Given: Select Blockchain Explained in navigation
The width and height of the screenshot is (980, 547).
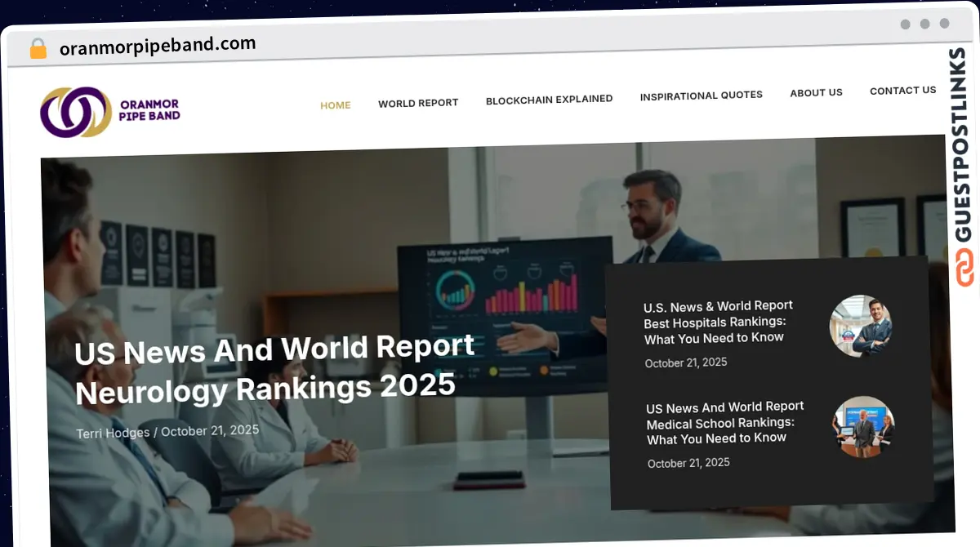Looking at the screenshot, I should click(x=550, y=100).
